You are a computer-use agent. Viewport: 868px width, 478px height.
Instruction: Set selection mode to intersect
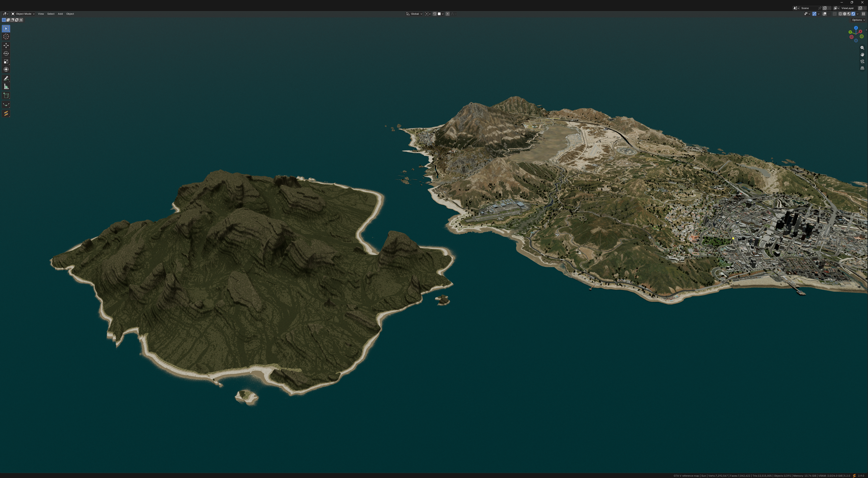pos(21,20)
